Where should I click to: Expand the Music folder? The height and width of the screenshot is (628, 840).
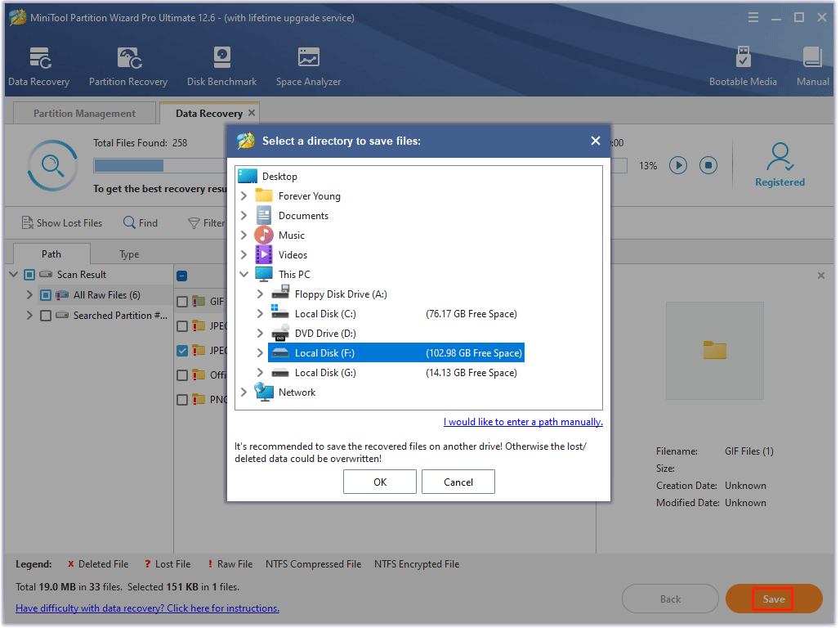tap(244, 235)
